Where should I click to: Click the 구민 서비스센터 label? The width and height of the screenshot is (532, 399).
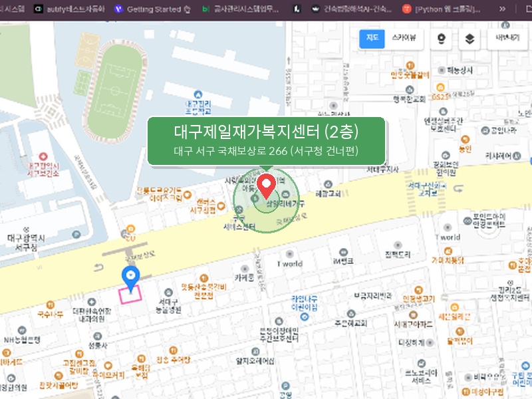click(239, 223)
